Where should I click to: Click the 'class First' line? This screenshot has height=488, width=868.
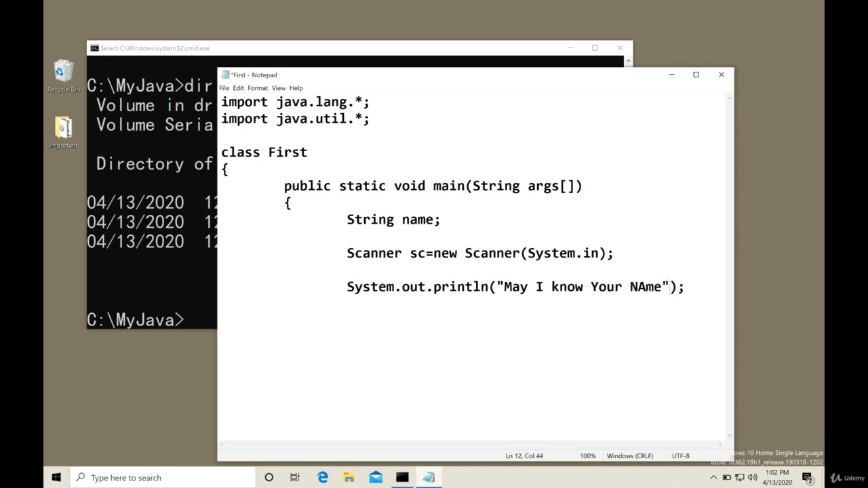click(264, 152)
